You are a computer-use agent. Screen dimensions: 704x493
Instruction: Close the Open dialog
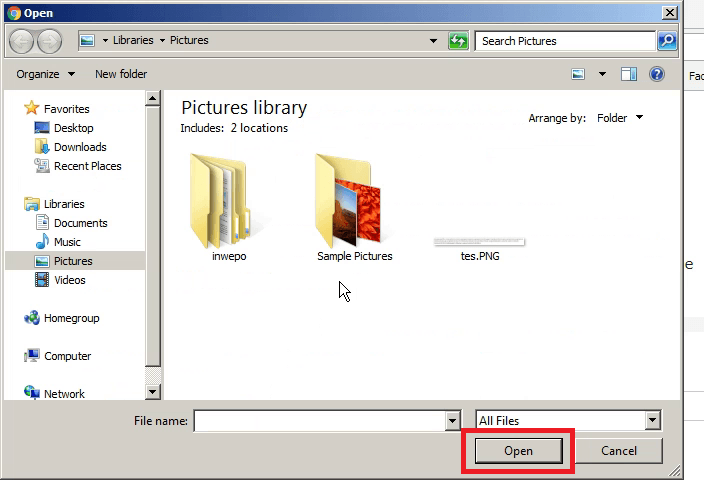[x=669, y=13]
